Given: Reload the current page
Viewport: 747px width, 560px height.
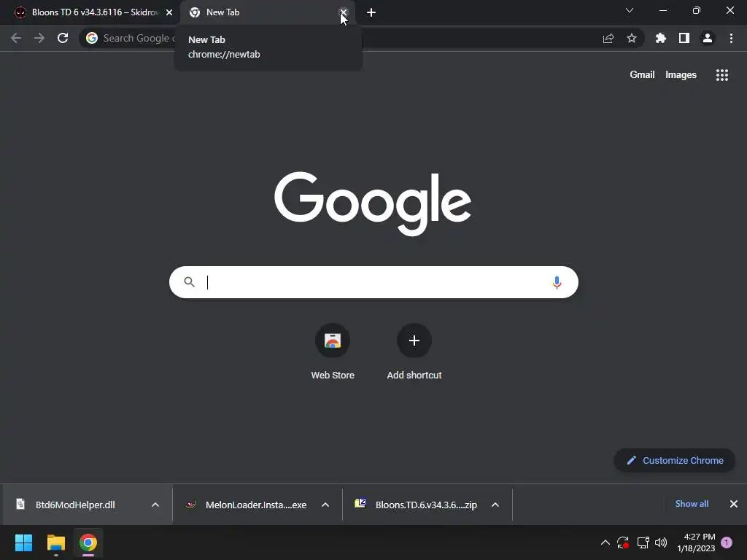Looking at the screenshot, I should click(63, 38).
